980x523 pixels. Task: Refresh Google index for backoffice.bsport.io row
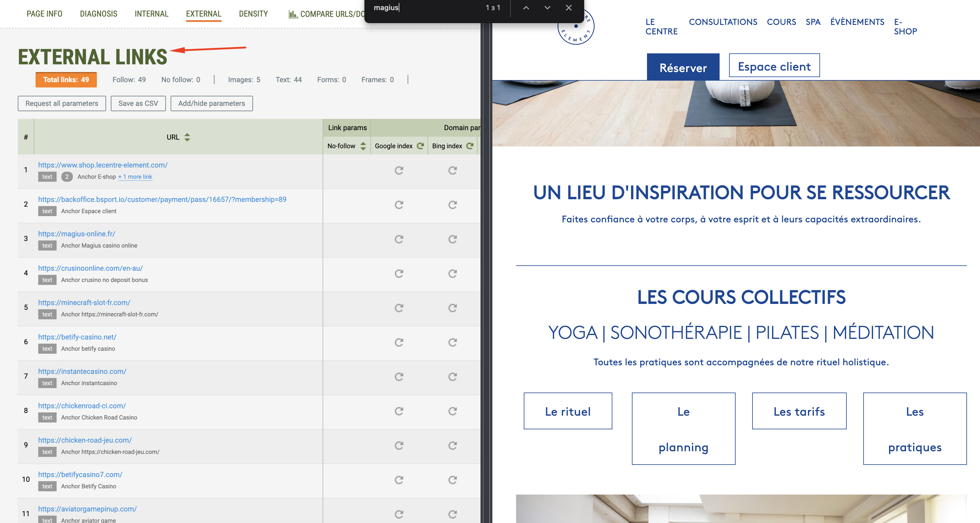click(x=399, y=205)
